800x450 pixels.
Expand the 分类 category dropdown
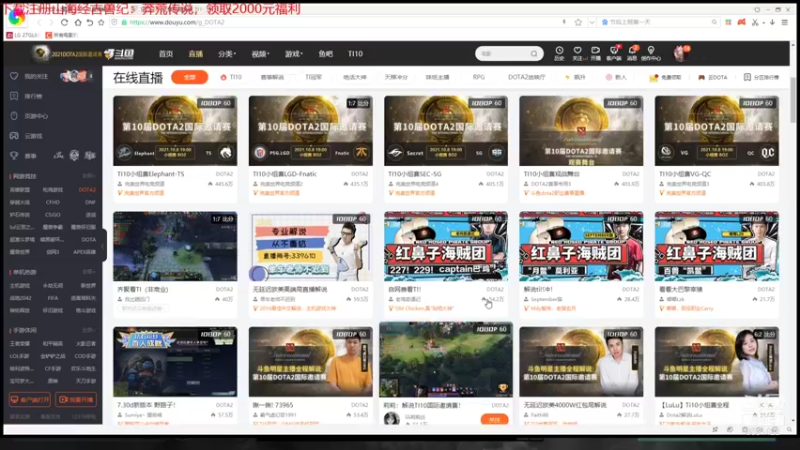click(x=227, y=54)
